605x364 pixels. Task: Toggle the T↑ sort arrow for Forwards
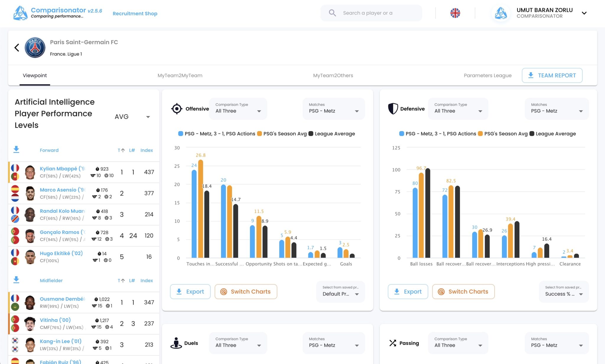[x=121, y=150]
